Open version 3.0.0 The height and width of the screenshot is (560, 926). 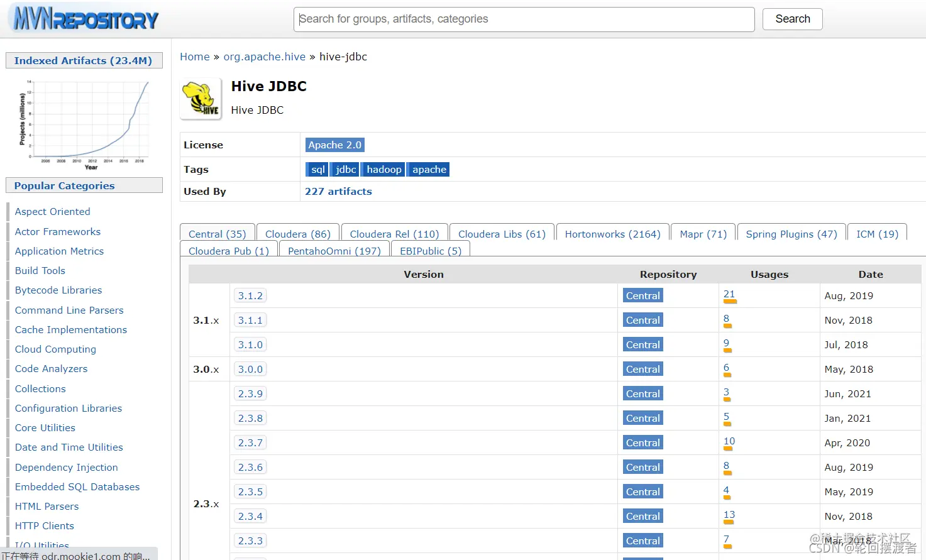(x=250, y=369)
